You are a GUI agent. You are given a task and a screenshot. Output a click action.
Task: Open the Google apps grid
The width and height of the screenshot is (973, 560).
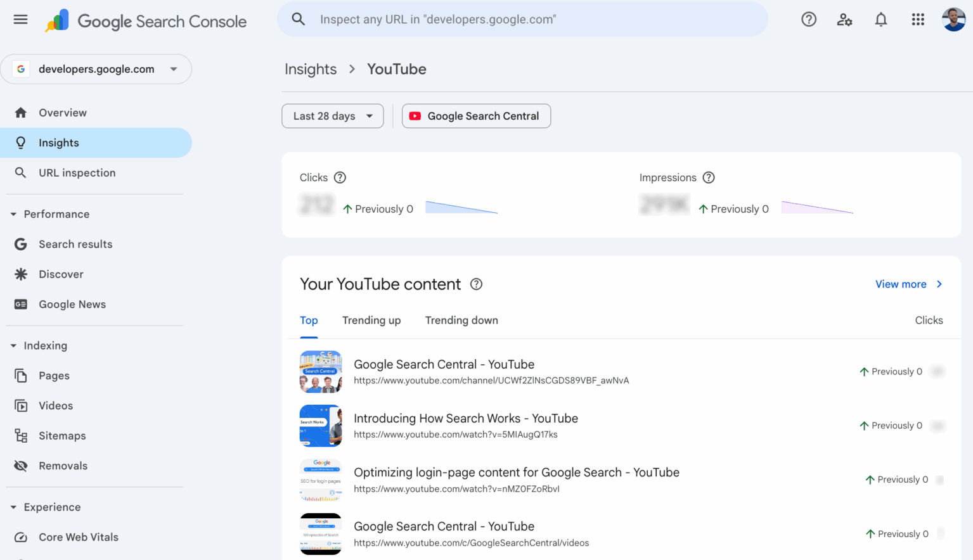coord(917,20)
